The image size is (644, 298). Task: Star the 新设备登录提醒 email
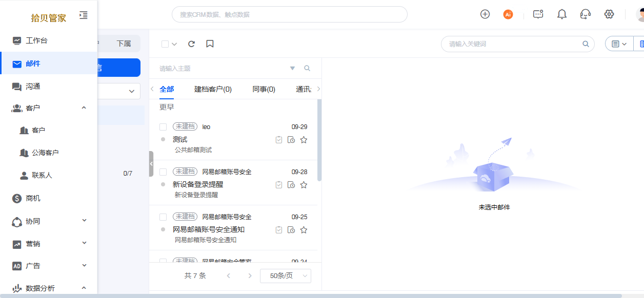click(x=304, y=185)
